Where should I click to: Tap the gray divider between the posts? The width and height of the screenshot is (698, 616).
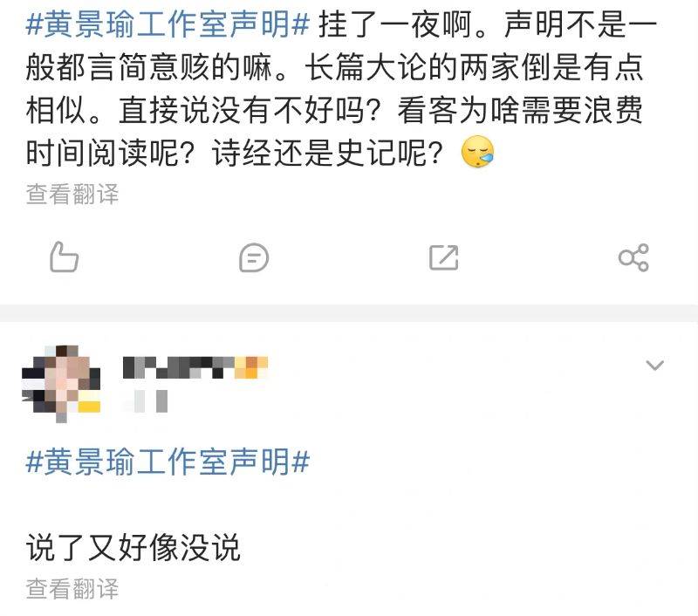pos(349,313)
